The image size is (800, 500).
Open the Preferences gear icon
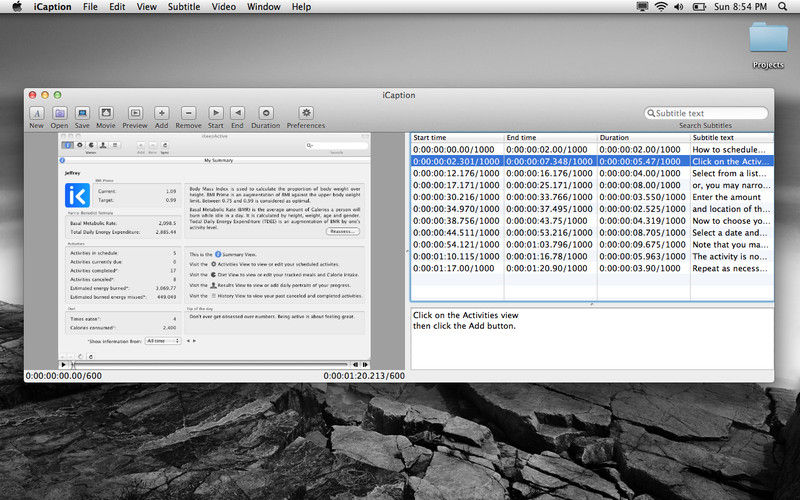[306, 113]
